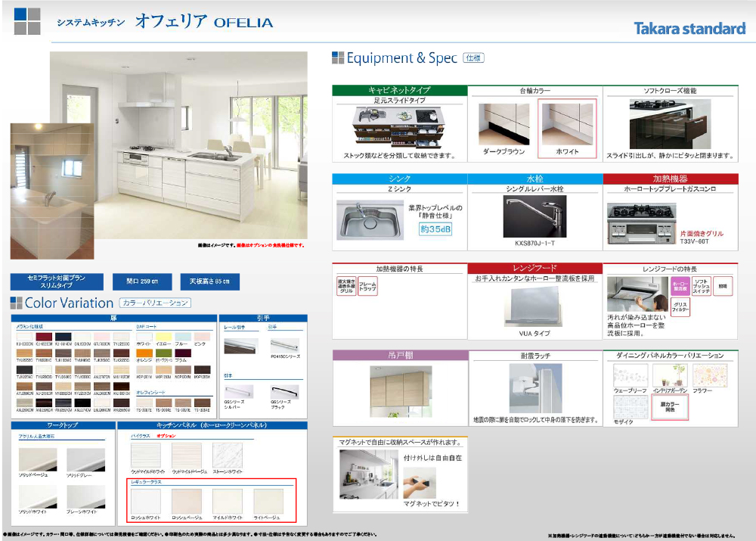This screenshot has width=756, height=541.
Task: Click the small inset kitchen counter photo
Action: coord(52,191)
